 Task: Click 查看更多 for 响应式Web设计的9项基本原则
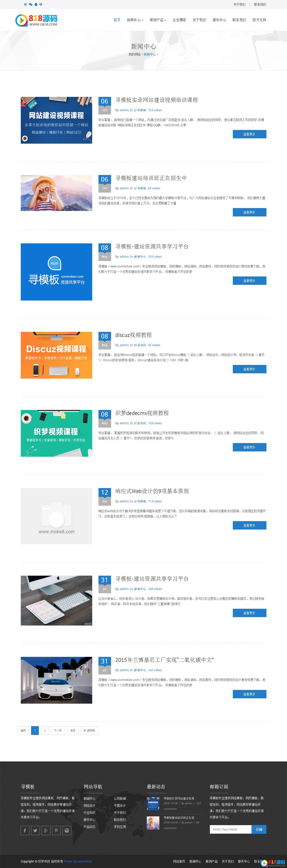tap(249, 525)
